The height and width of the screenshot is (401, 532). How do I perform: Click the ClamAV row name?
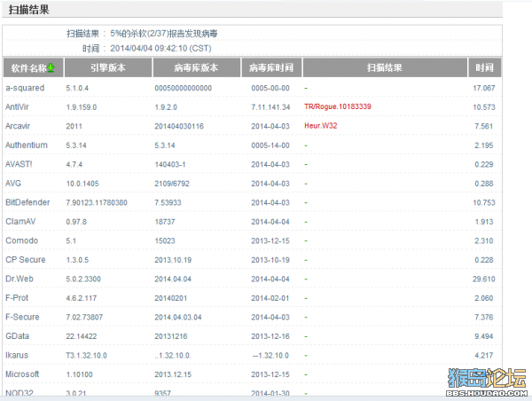coord(20,222)
